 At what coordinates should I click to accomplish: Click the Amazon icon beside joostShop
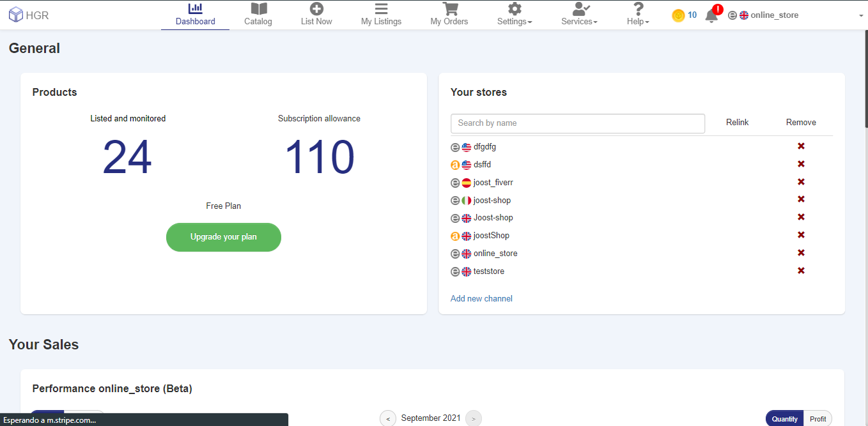(455, 236)
